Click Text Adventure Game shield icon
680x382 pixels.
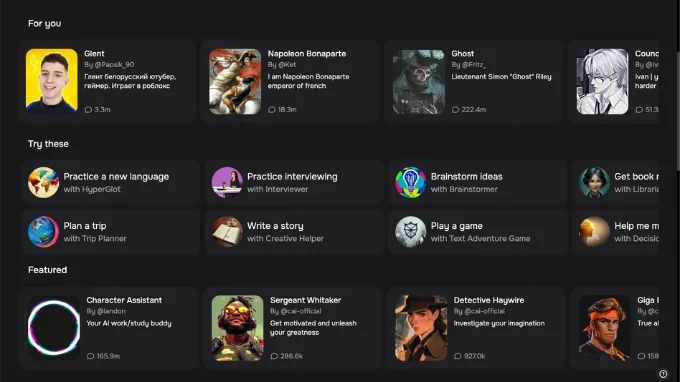point(411,232)
